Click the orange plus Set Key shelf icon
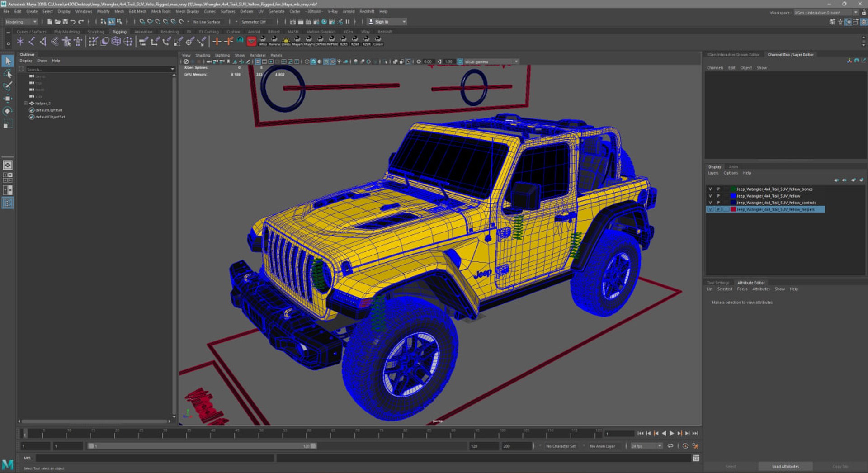The height and width of the screenshot is (473, 868). [x=217, y=42]
